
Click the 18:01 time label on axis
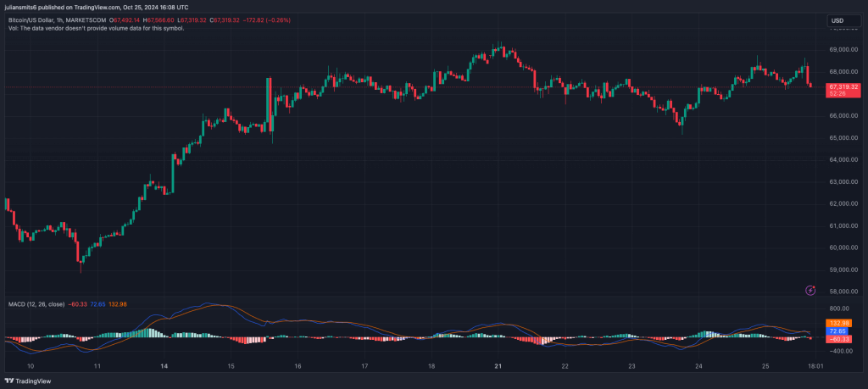pos(816,366)
